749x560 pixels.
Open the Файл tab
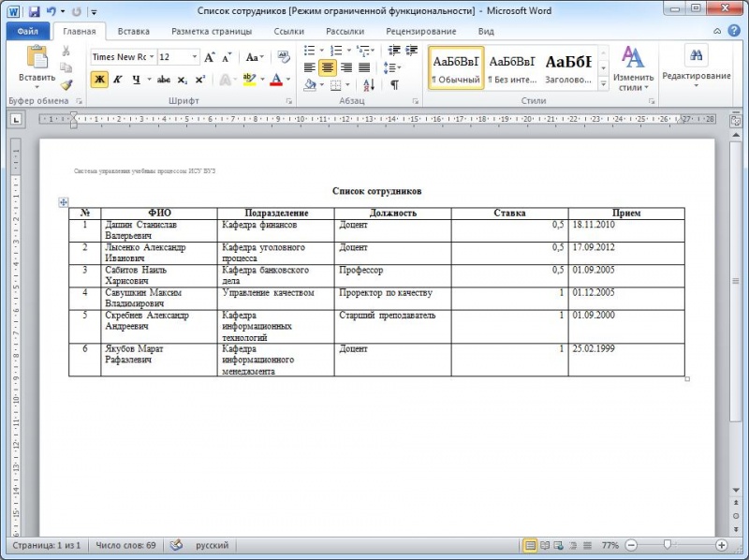[x=28, y=32]
